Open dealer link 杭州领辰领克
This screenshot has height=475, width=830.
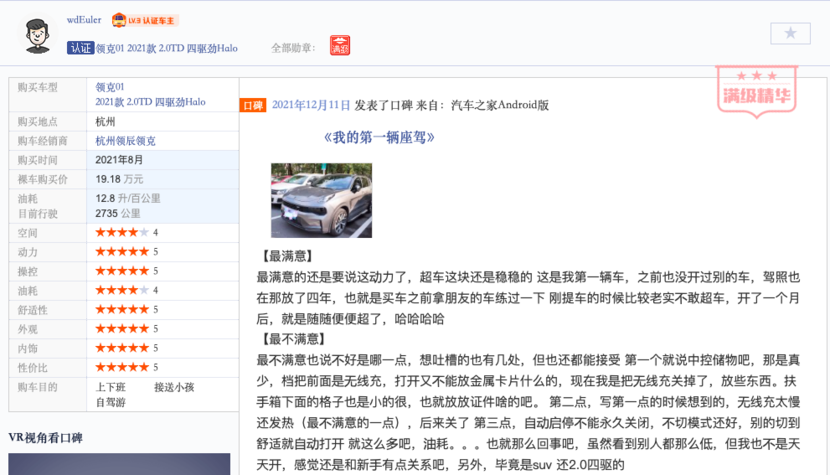coord(125,141)
